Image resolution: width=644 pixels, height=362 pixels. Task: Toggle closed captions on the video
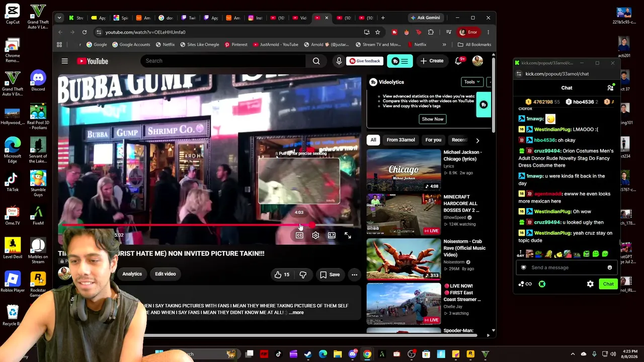click(299, 235)
